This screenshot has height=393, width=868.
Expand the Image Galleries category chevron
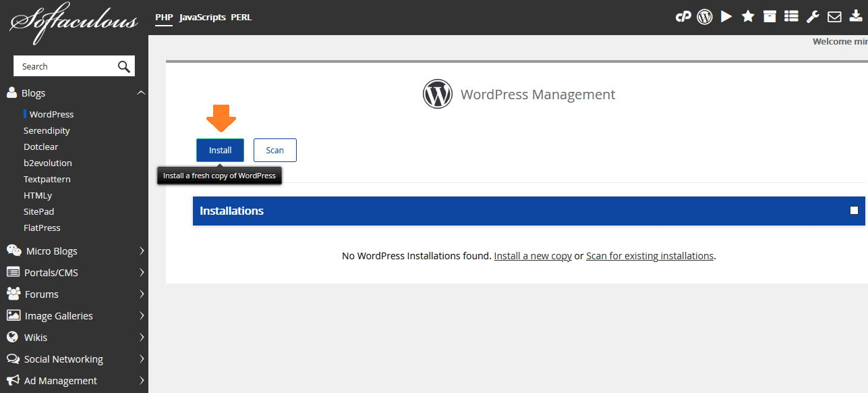pyautogui.click(x=142, y=315)
